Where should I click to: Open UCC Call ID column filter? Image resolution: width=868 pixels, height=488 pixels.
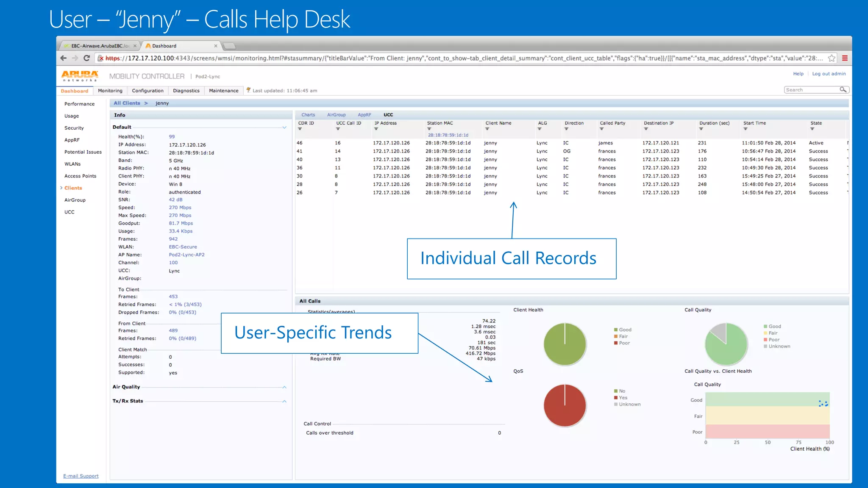click(x=338, y=129)
